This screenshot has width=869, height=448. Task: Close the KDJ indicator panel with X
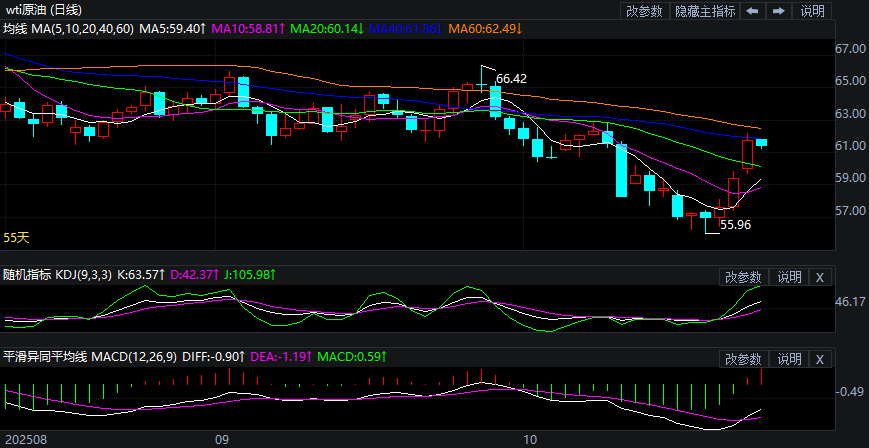tap(820, 277)
